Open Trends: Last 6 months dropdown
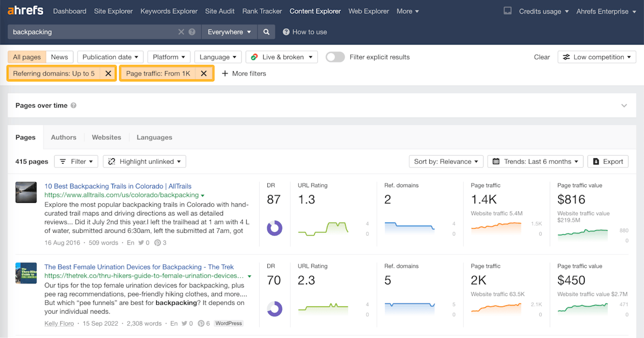The width and height of the screenshot is (644, 338). [535, 162]
